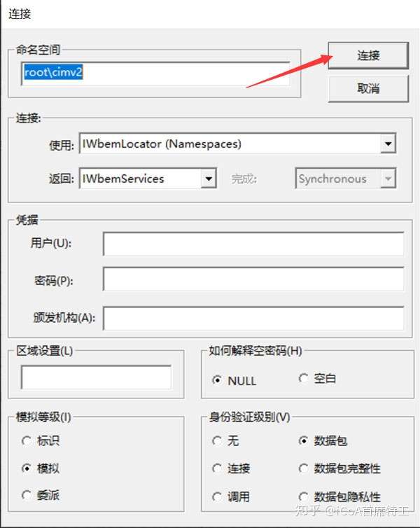Select the NULL radio for empty password

coord(217,380)
